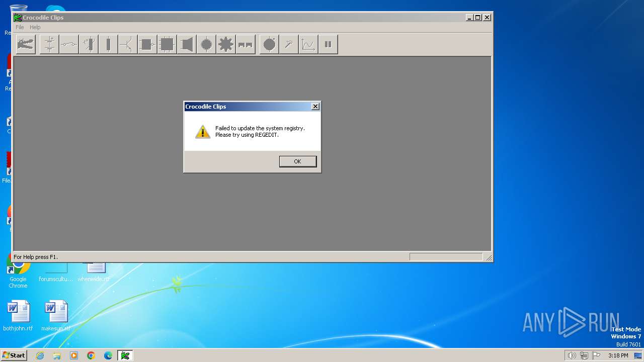Click 'Failed to update the system registry.' text

point(260,128)
